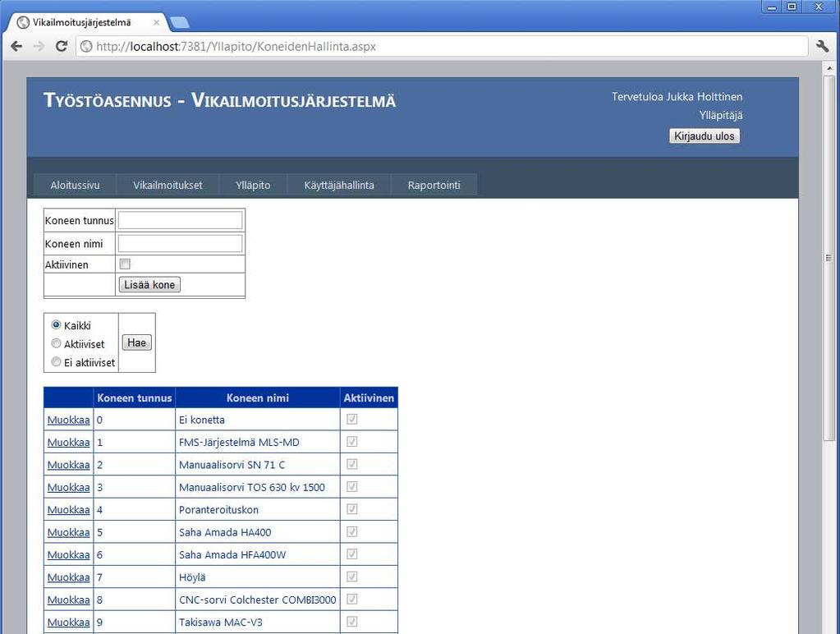Image resolution: width=840 pixels, height=634 pixels.
Task: Click the scroll up arrow of page scrollbar
Action: point(829,68)
